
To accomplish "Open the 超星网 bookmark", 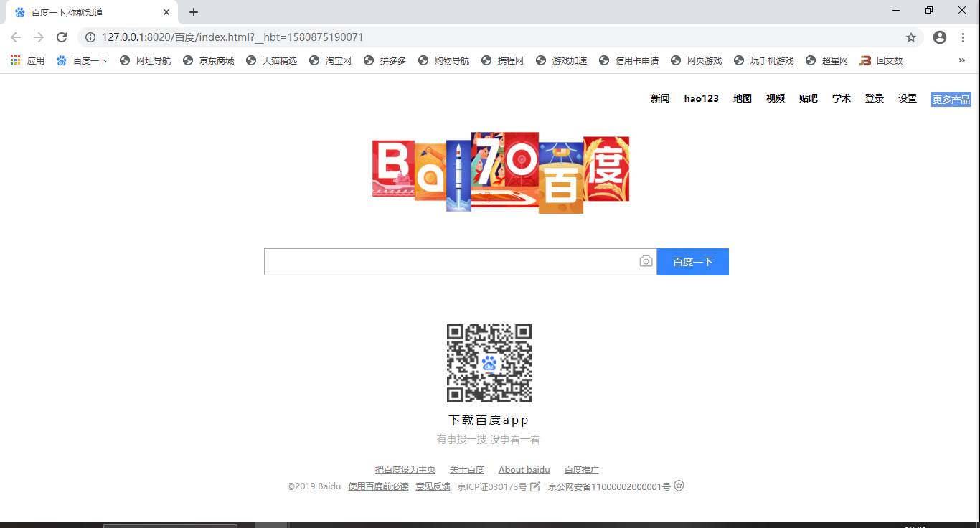I will click(x=826, y=61).
